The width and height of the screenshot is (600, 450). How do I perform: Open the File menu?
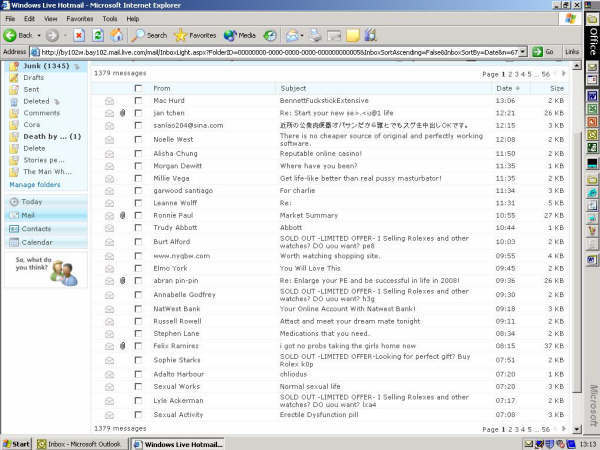(x=10, y=19)
